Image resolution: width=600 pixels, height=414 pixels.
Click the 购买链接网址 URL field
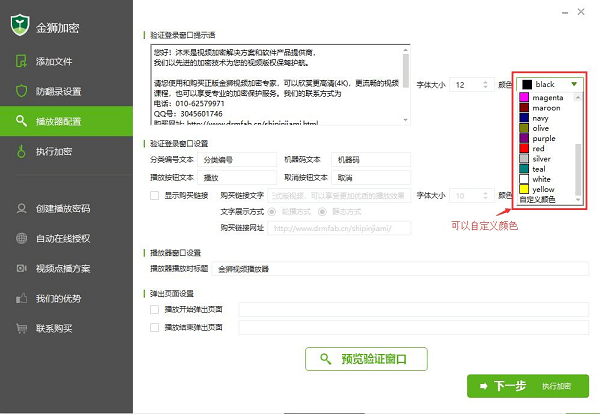click(339, 228)
